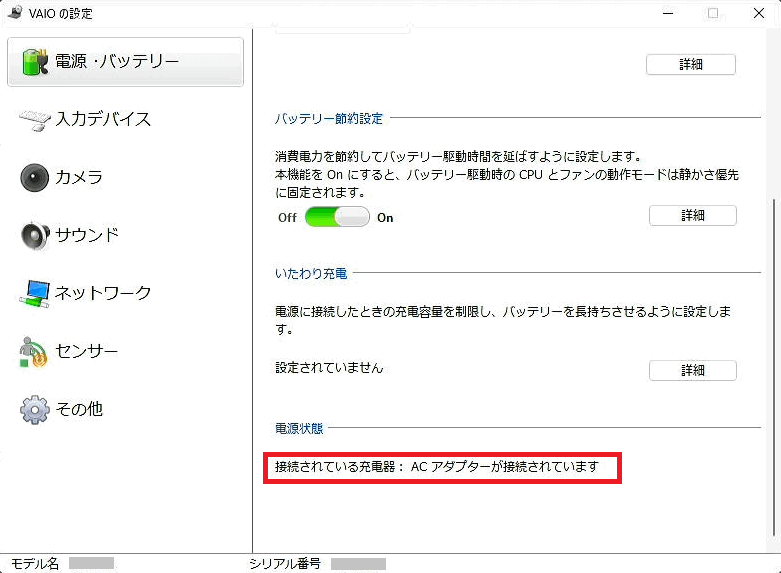Click the vertical scrollbar in settings pane
781x573 pixels.
(774, 366)
